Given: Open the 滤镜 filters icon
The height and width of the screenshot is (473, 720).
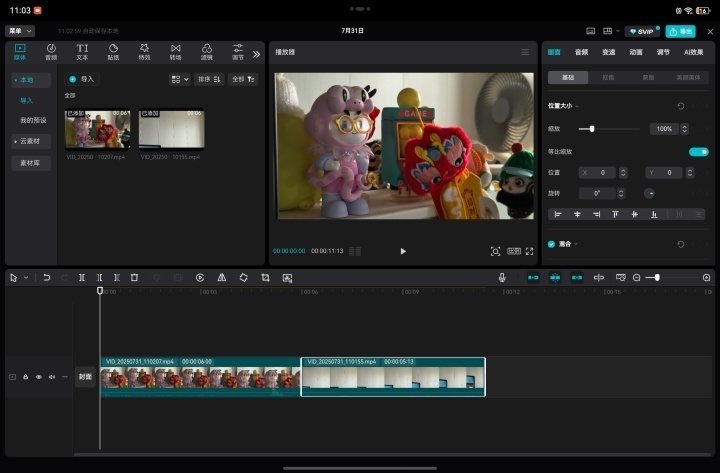Looking at the screenshot, I should pyautogui.click(x=207, y=52).
